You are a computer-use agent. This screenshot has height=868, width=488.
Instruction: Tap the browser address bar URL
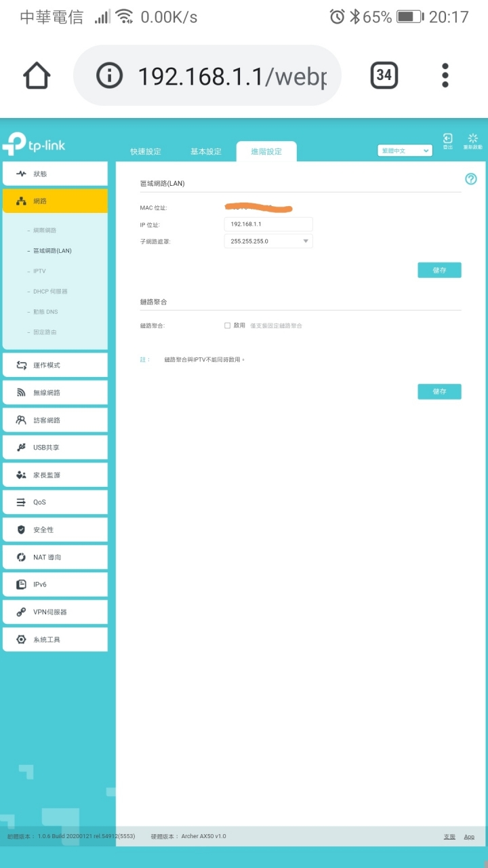[232, 76]
